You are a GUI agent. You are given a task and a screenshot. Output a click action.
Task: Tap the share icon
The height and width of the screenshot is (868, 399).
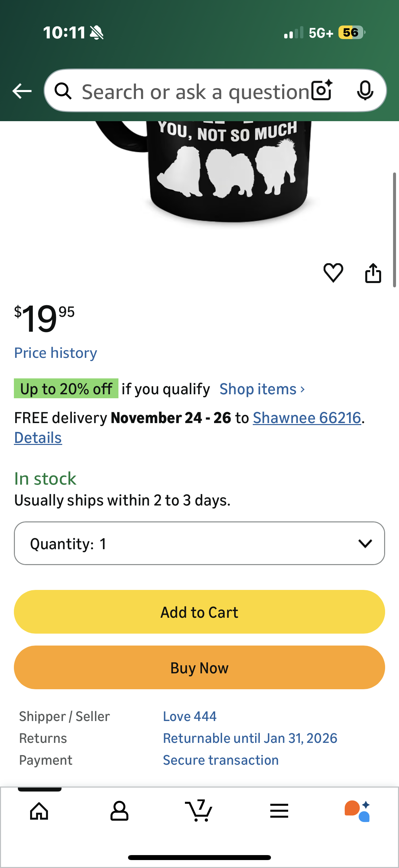(x=373, y=272)
